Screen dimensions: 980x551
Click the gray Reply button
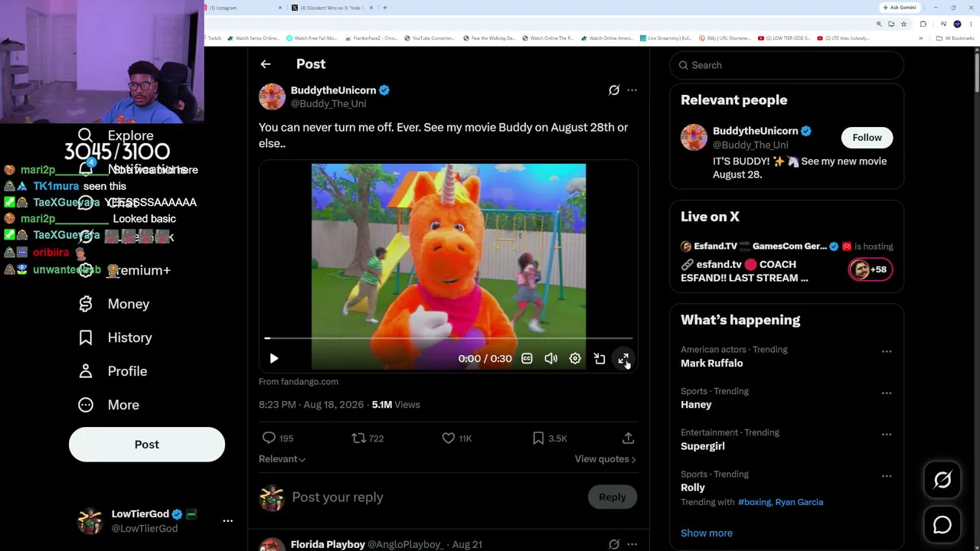[x=612, y=497]
